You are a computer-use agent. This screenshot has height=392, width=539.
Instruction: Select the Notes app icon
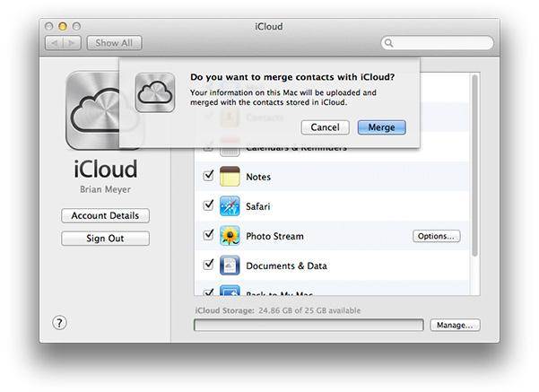(230, 177)
